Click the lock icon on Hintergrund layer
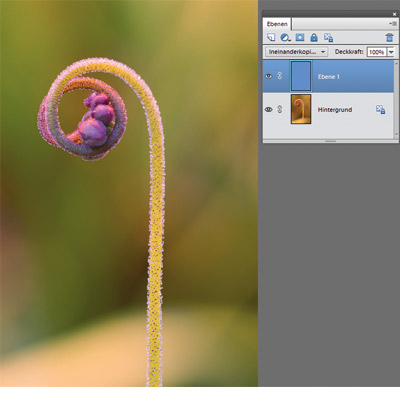 point(380,109)
